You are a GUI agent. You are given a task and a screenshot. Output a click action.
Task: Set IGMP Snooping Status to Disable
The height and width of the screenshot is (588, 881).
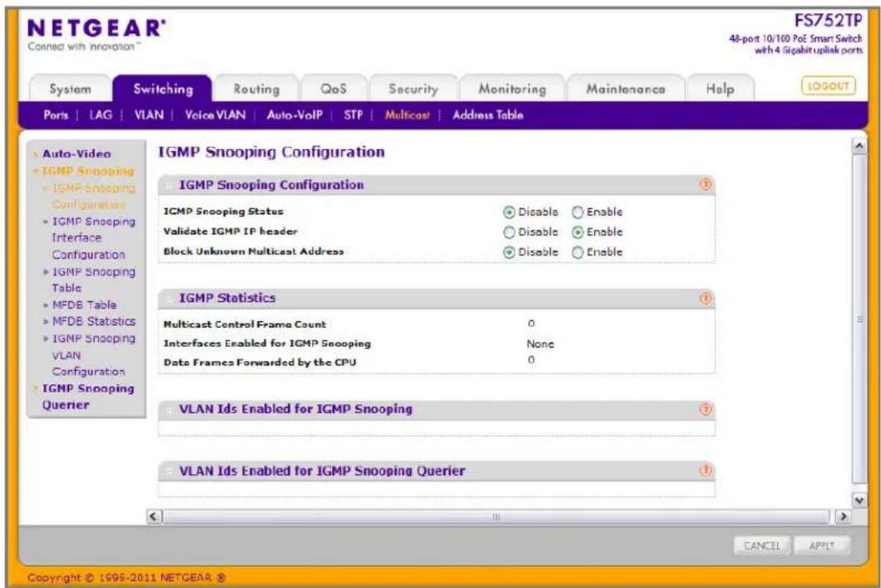coord(509,212)
